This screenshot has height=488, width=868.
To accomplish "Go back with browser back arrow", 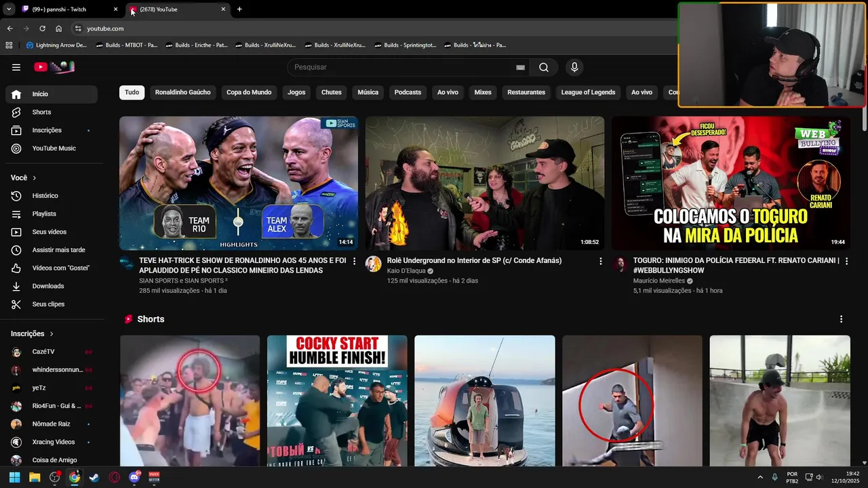I will [9, 28].
